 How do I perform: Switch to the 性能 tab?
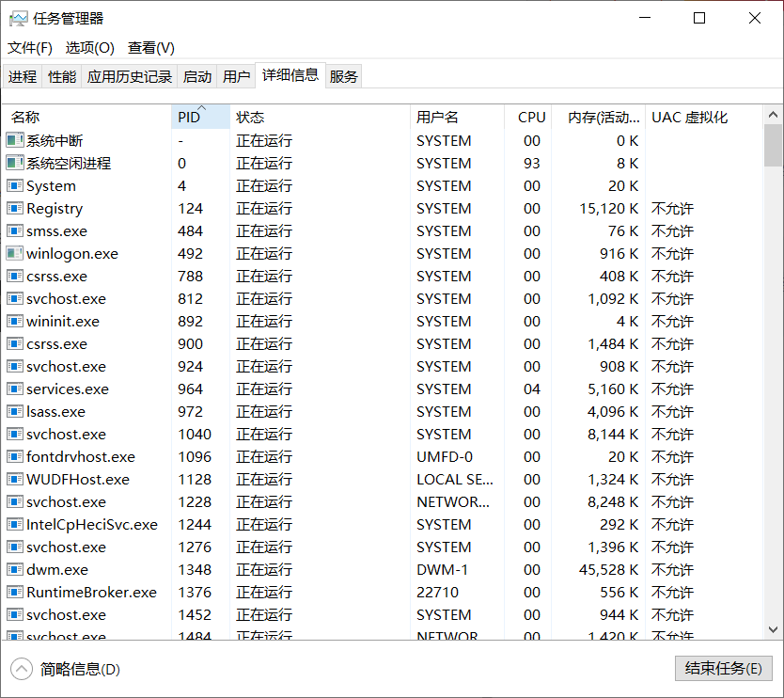61,76
